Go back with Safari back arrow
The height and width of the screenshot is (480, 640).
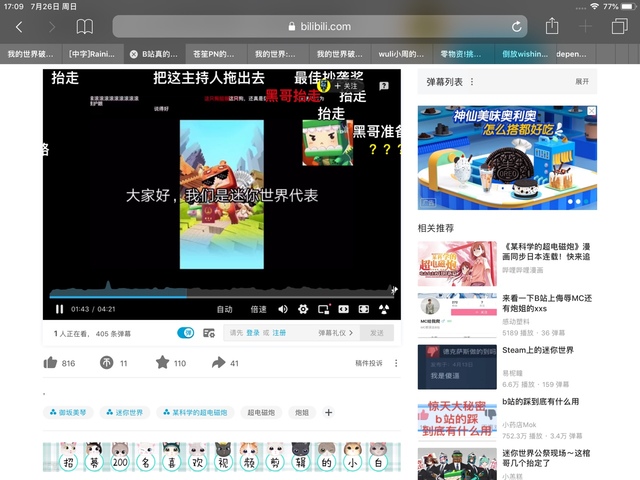tap(19, 27)
